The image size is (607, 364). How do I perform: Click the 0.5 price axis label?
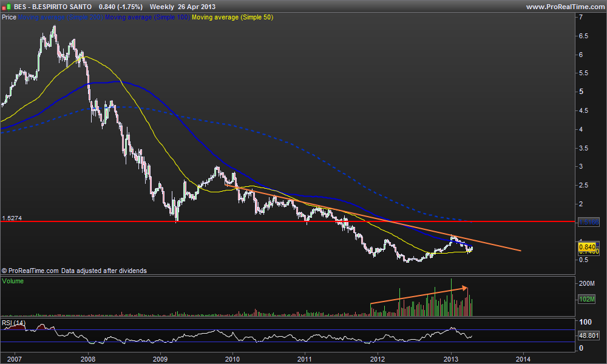(x=584, y=260)
